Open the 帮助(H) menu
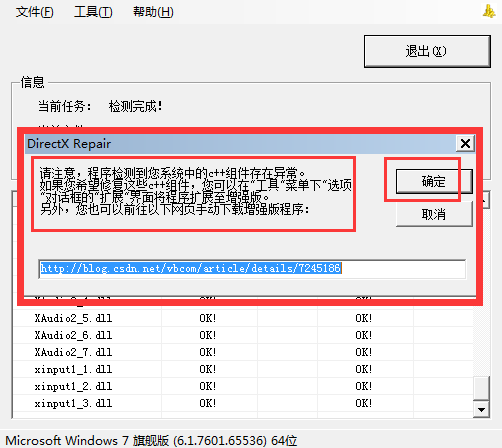 point(153,12)
